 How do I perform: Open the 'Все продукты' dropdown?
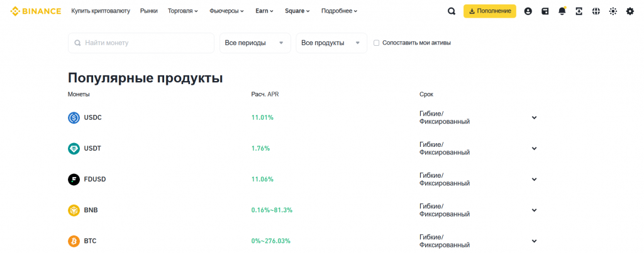pos(331,43)
